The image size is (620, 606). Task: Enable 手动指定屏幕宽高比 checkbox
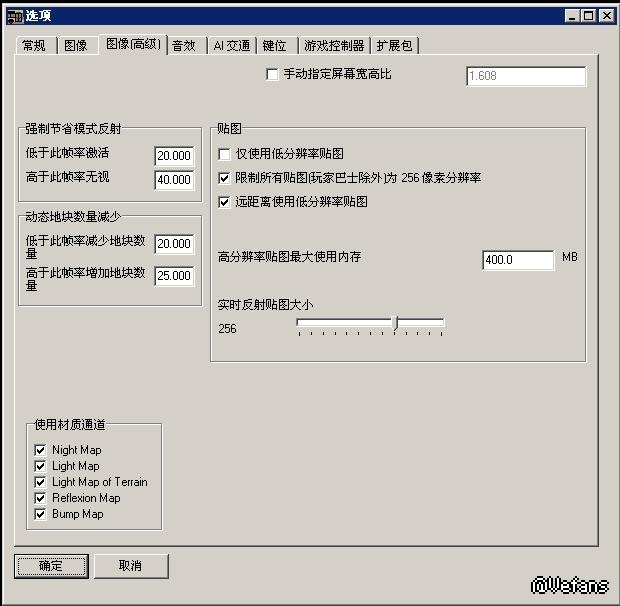coord(272,74)
